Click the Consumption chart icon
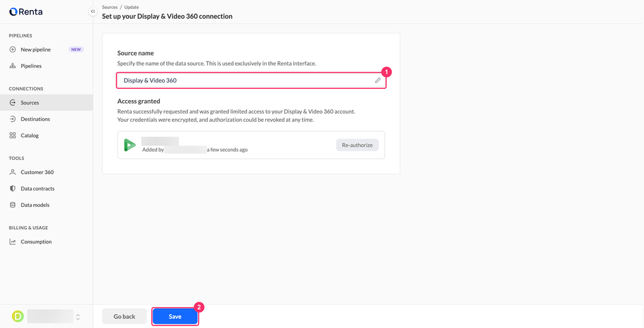The image size is (644, 328). (x=13, y=242)
